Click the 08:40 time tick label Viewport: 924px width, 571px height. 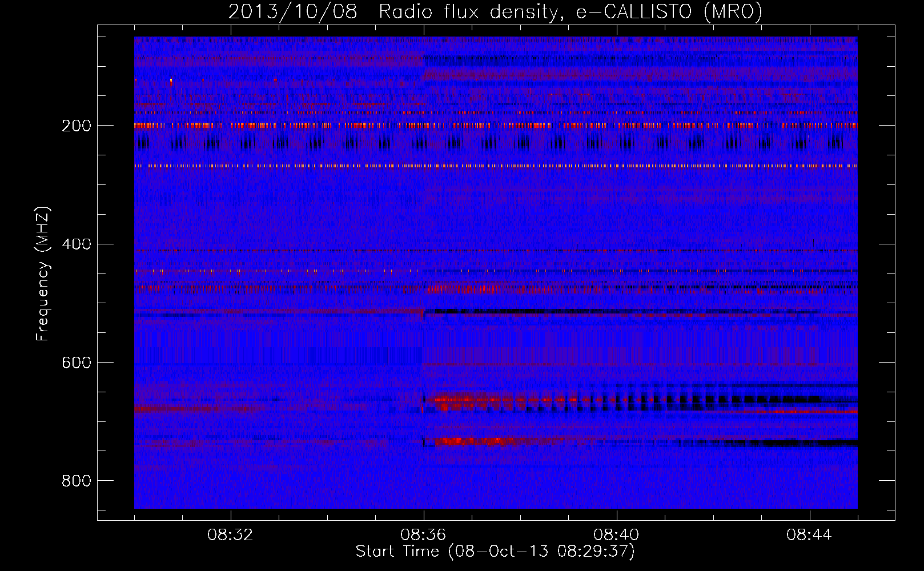[x=617, y=535]
